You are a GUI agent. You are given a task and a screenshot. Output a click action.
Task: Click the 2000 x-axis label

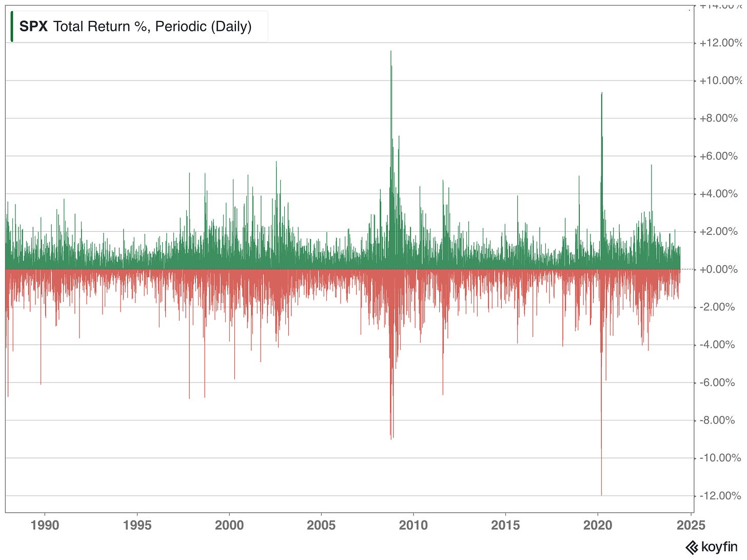point(229,525)
